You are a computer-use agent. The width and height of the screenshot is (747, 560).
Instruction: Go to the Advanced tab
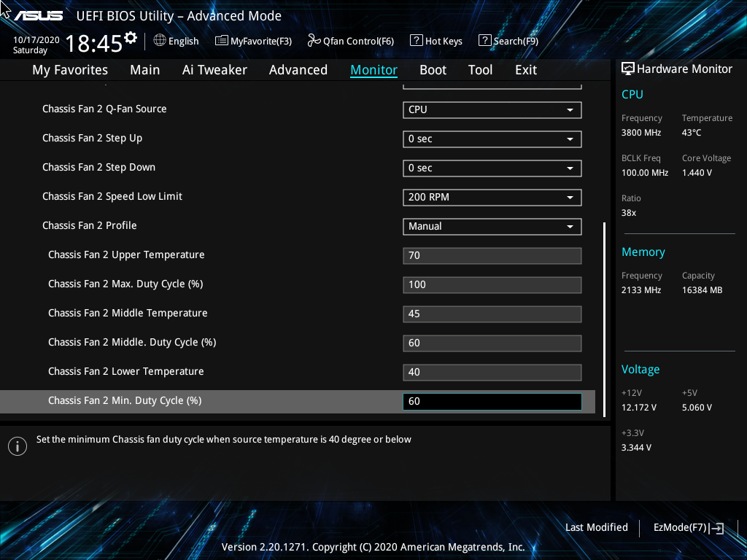point(298,70)
